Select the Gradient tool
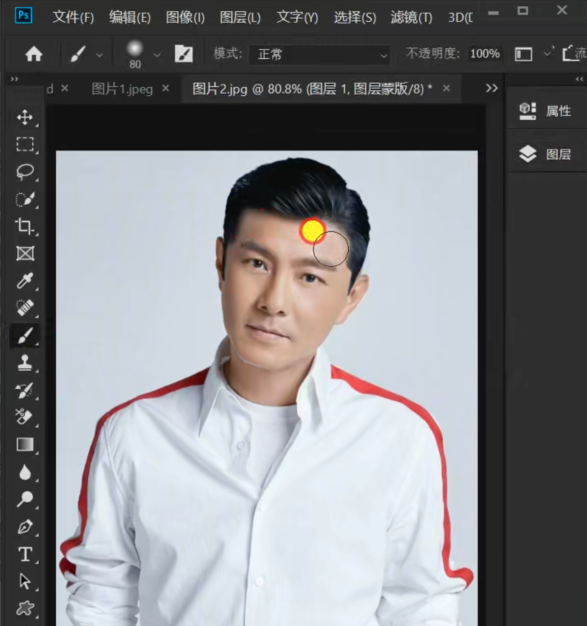Viewport: 587px width, 626px height. 25,444
